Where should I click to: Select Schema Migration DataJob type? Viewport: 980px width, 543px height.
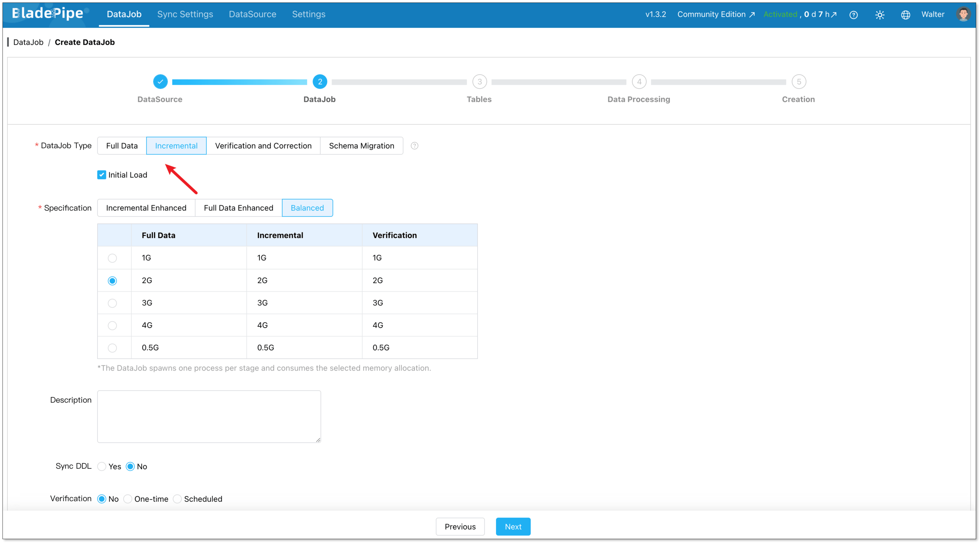click(x=361, y=146)
